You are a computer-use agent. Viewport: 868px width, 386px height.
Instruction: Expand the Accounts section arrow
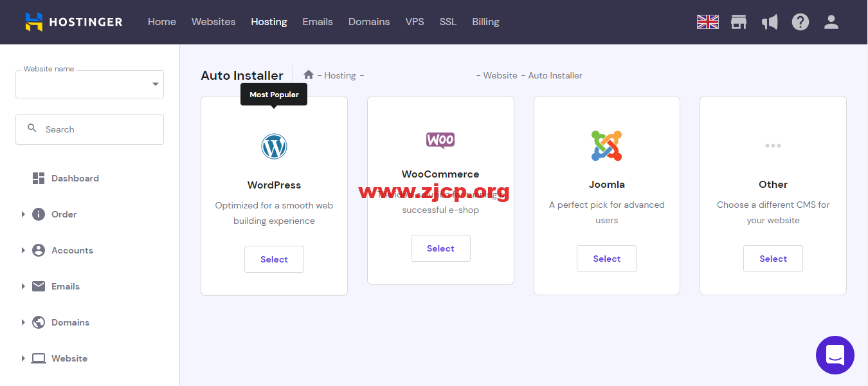[x=23, y=250]
